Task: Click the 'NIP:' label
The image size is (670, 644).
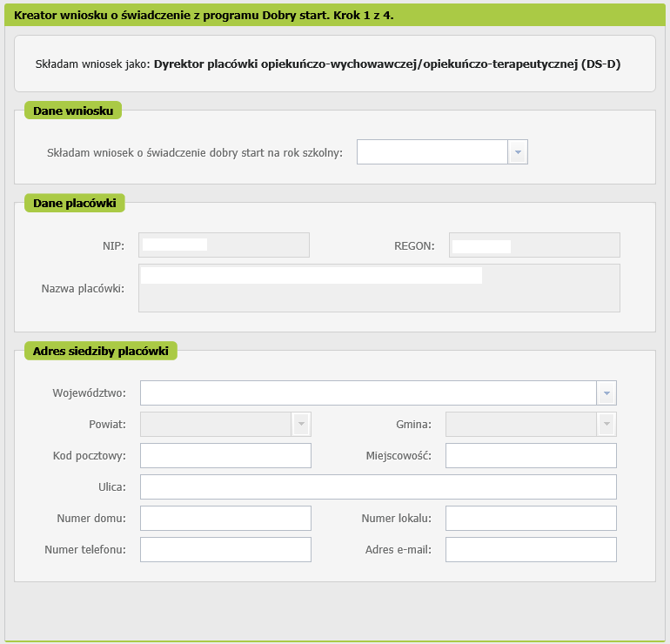Action: tap(114, 245)
